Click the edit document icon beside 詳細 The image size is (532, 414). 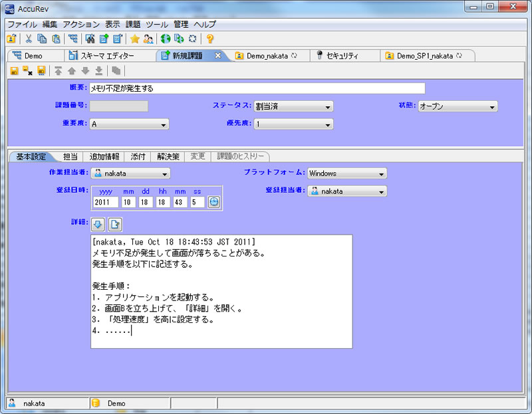pos(115,224)
